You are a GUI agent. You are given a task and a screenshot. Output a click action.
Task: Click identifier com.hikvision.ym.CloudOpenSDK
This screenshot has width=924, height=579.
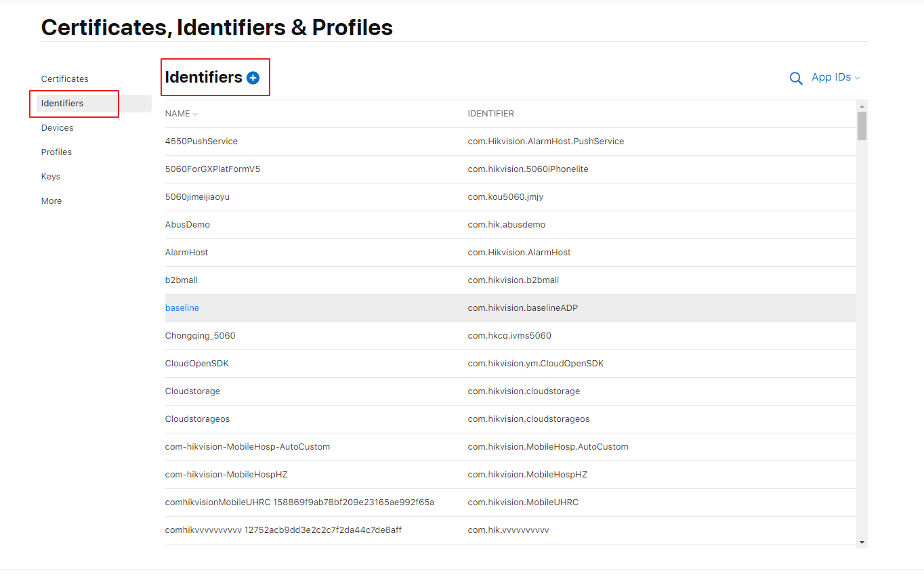tap(536, 364)
